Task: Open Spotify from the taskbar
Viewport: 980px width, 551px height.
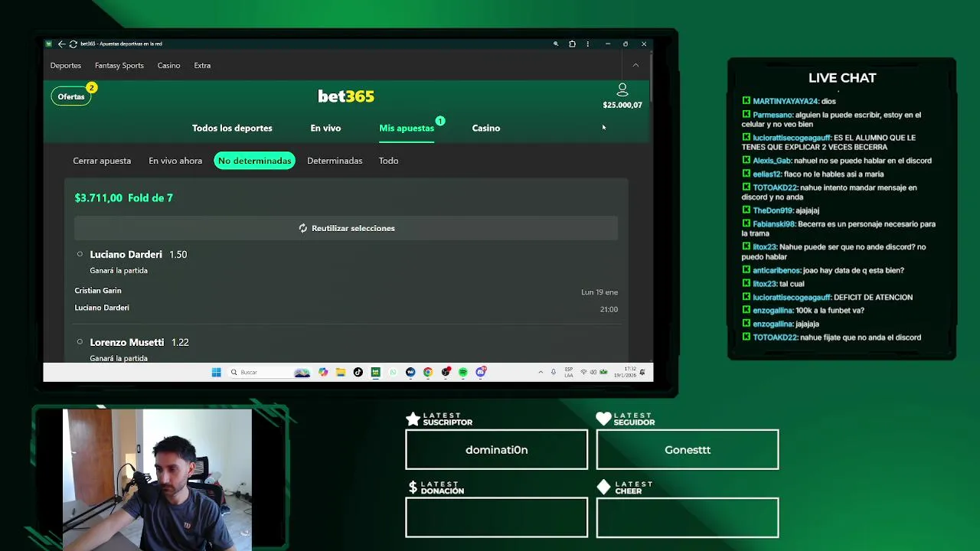Action: tap(463, 372)
